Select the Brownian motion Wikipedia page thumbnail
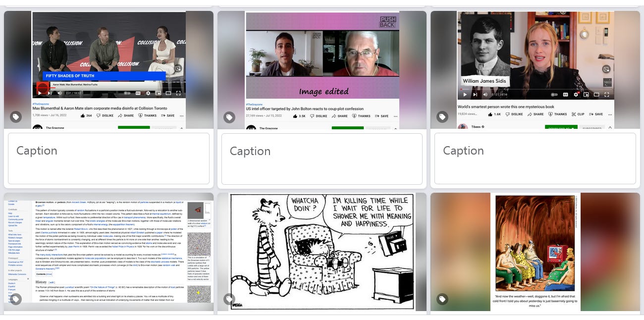The image size is (644, 320). (x=108, y=252)
